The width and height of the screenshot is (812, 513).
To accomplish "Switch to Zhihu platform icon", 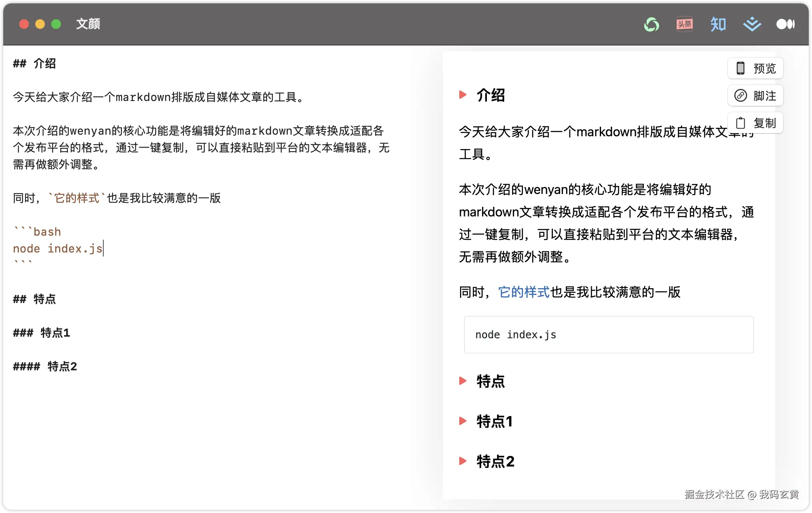I will pos(718,24).
